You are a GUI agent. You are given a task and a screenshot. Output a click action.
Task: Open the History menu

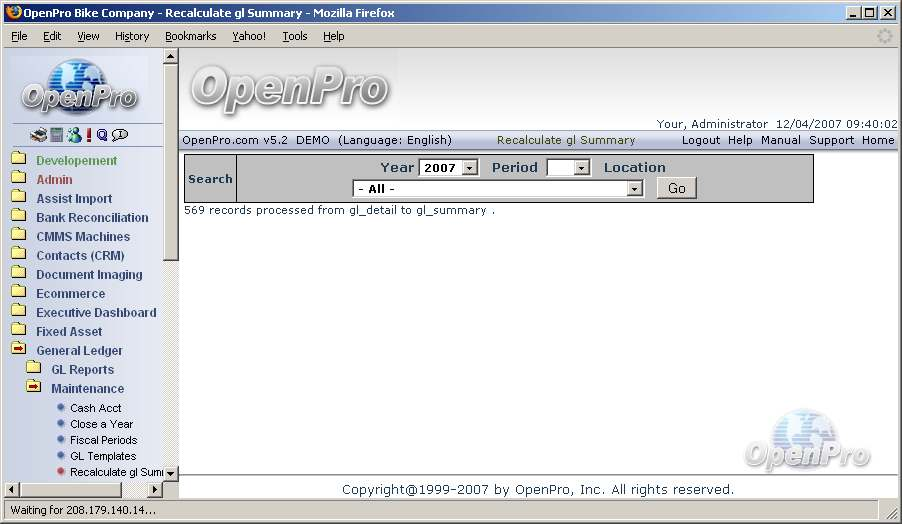point(131,36)
